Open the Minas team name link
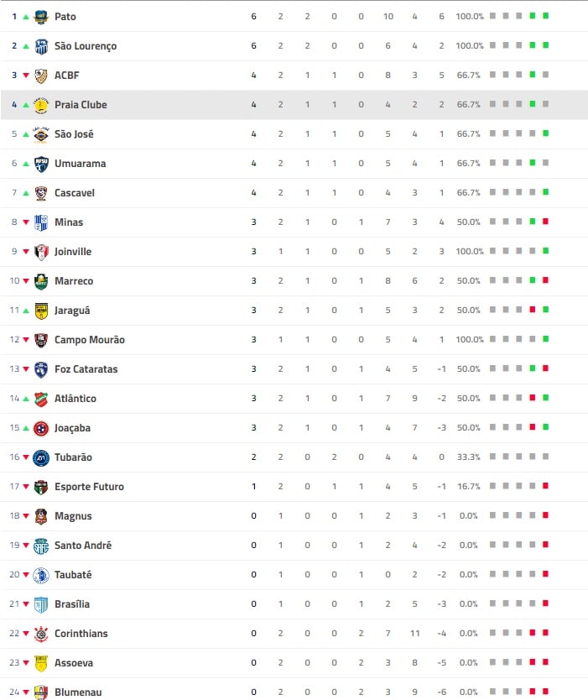The height and width of the screenshot is (700, 588). tap(69, 222)
